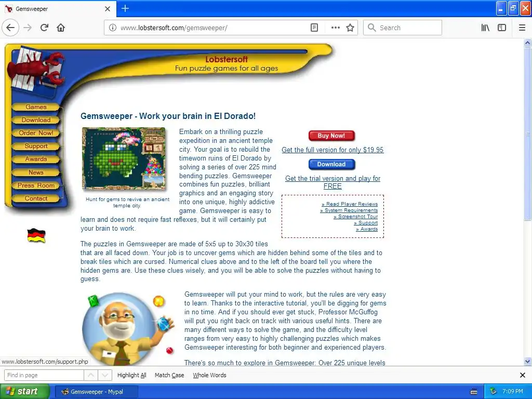Open Support link in dotted box
Screen dimensions: 532x399
pyautogui.click(x=366, y=223)
